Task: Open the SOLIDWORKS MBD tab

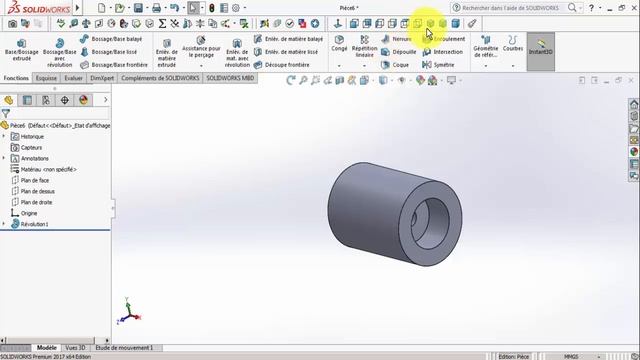Action: pos(230,78)
